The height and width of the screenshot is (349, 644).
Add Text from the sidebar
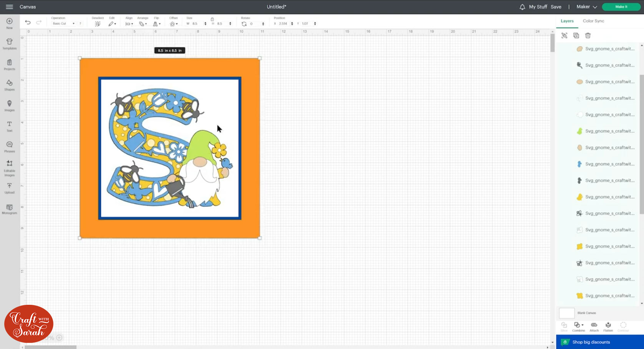[10, 126]
